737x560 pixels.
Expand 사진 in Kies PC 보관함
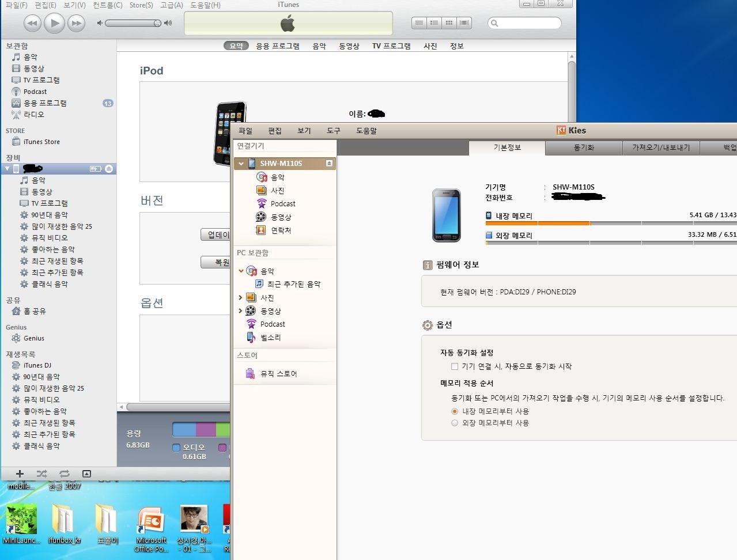coord(240,298)
